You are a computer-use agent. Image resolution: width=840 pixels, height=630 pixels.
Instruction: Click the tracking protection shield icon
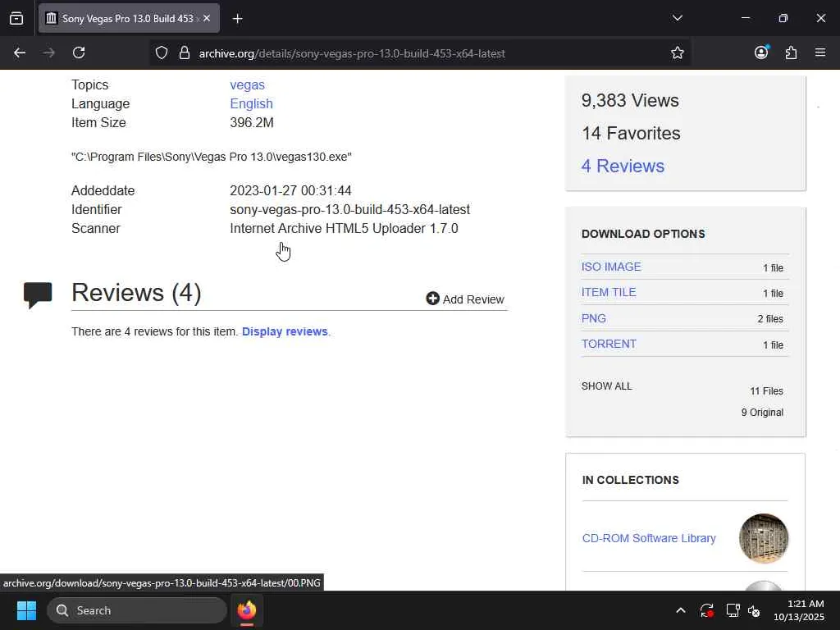pos(162,53)
